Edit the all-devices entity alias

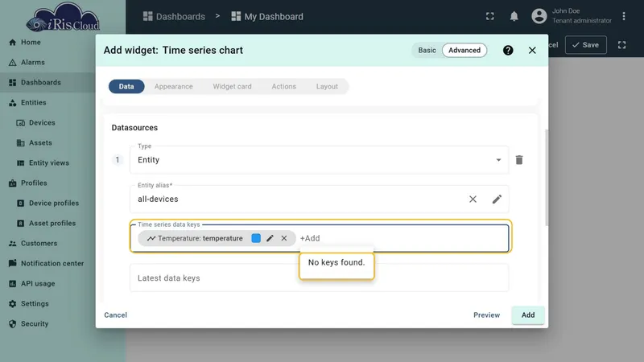[x=497, y=199]
